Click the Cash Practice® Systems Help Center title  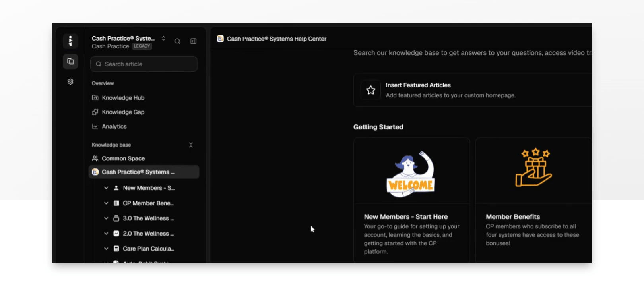277,39
